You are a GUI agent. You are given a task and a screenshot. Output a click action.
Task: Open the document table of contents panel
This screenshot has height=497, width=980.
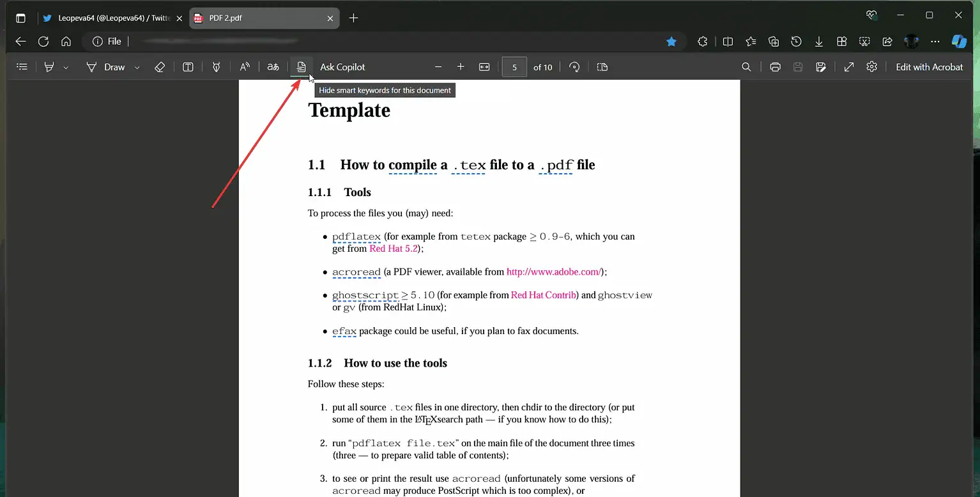click(x=22, y=66)
